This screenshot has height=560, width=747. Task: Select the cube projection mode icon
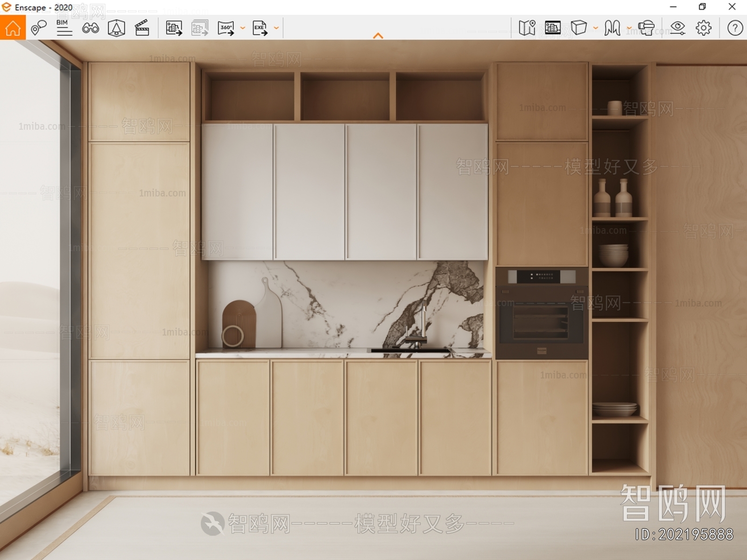579,28
